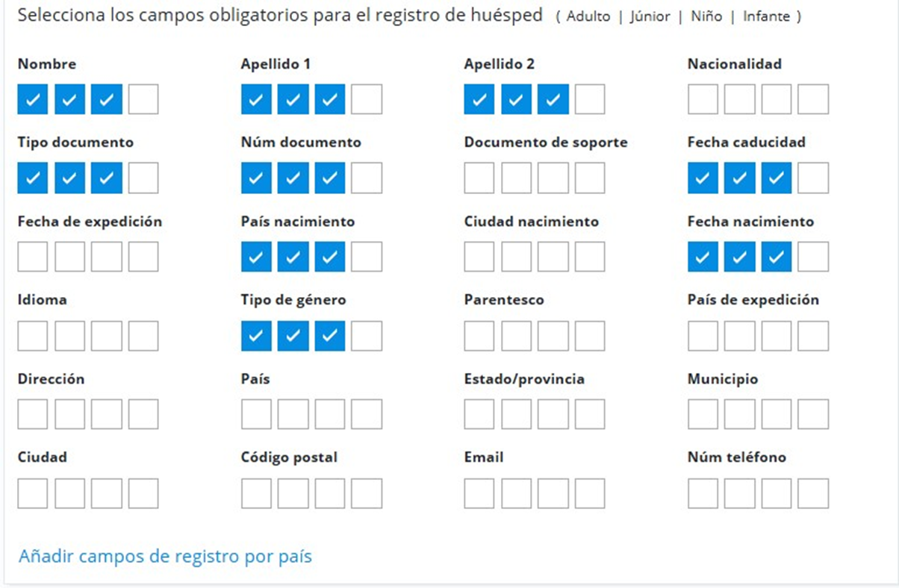Check Adulto box for Nacionalidad
Image resolution: width=899 pixels, height=588 pixels.
(703, 99)
